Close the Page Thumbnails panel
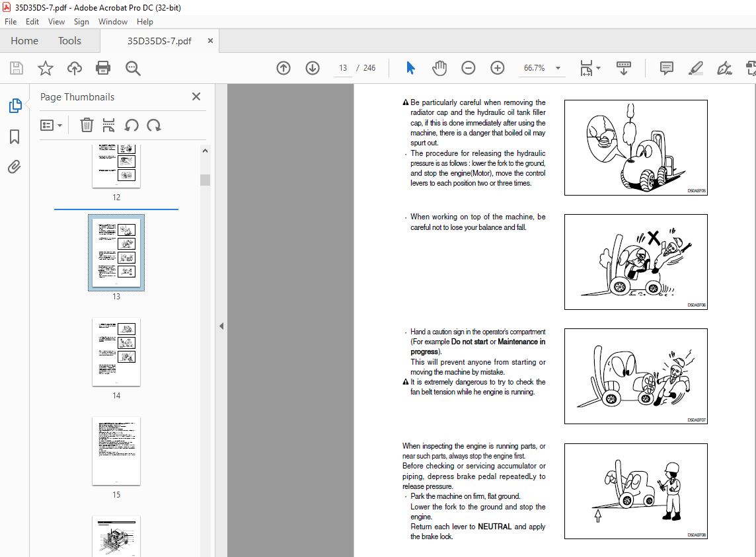Image resolution: width=756 pixels, height=557 pixels. pyautogui.click(x=196, y=96)
